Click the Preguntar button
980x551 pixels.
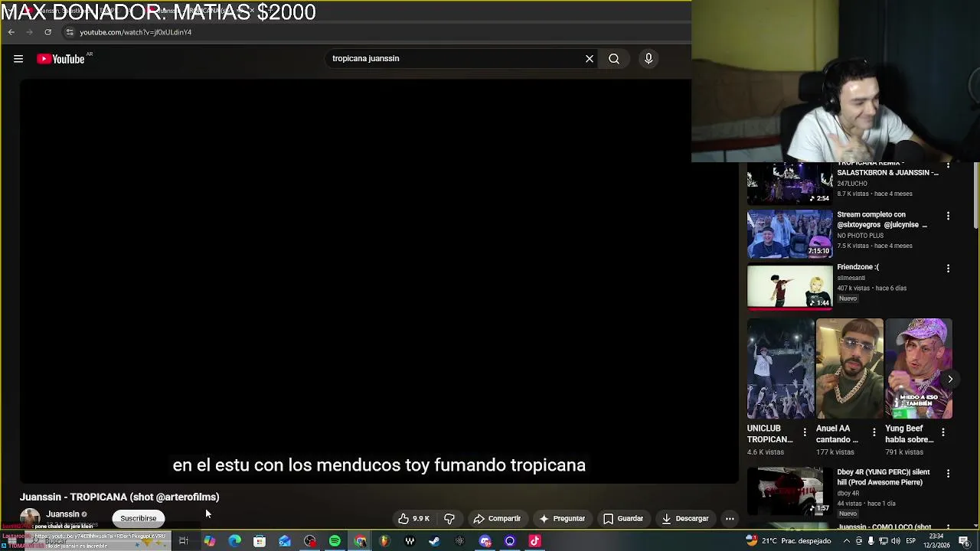pyautogui.click(x=562, y=519)
